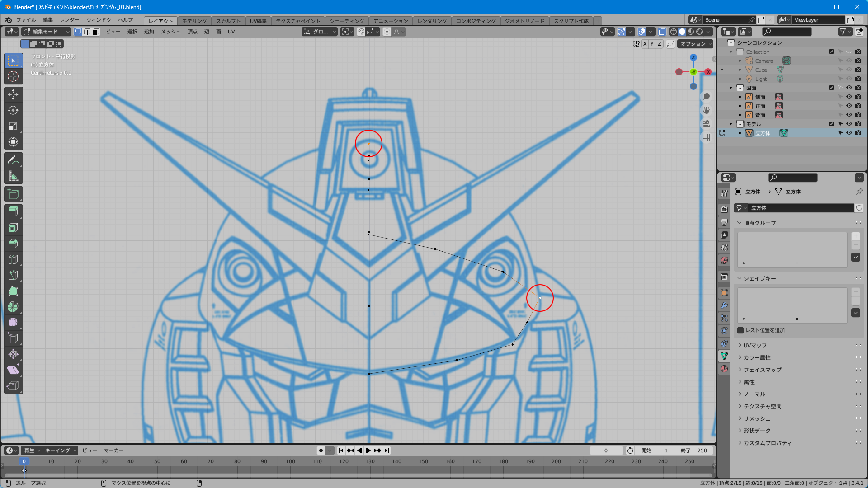Screen dimensions: 868x488
Task: Open the 編集モード mode dropdown
Action: 46,32
